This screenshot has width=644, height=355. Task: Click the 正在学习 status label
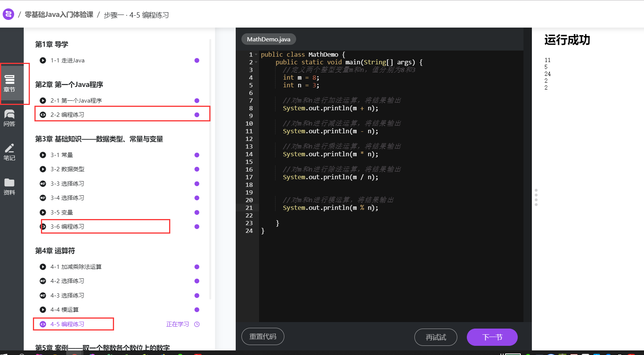click(178, 324)
